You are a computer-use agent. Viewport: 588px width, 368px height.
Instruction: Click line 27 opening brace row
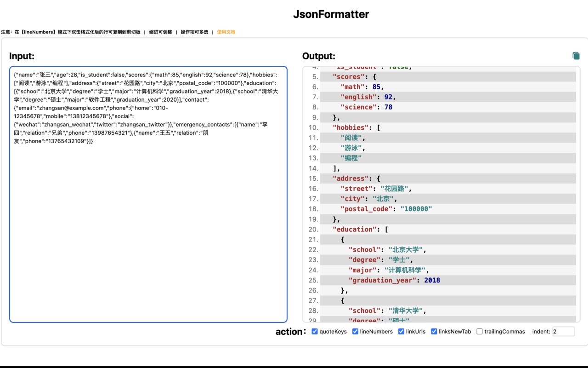pos(448,300)
